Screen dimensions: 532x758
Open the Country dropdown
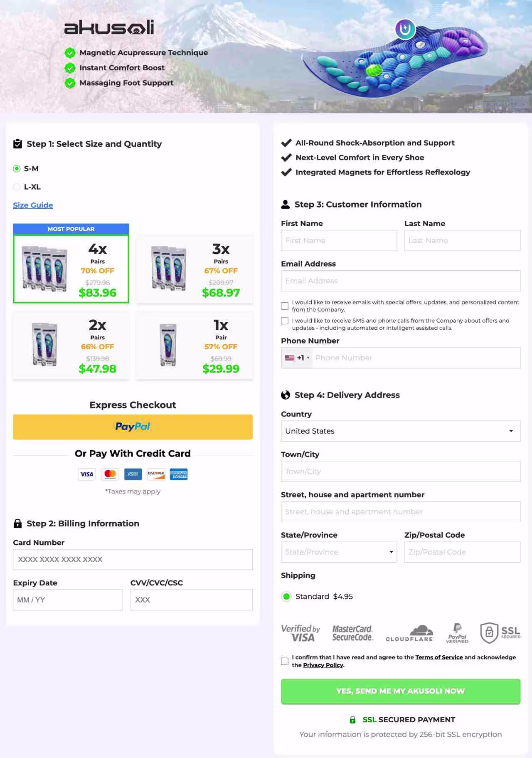(401, 431)
